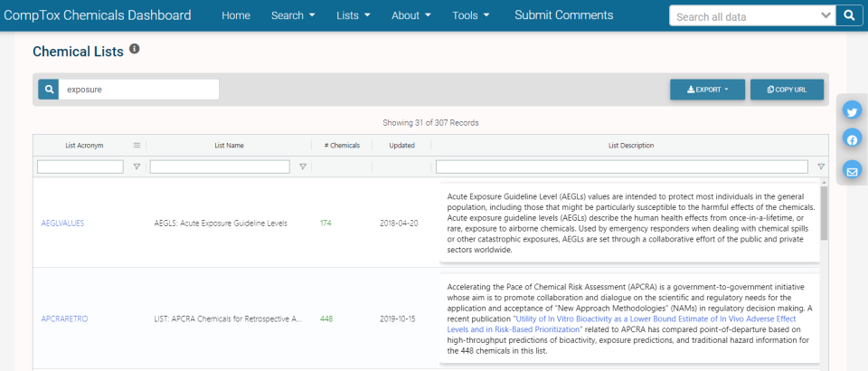Click the magnifier icon beside the exposure filter
The image size is (868, 371).
49,90
